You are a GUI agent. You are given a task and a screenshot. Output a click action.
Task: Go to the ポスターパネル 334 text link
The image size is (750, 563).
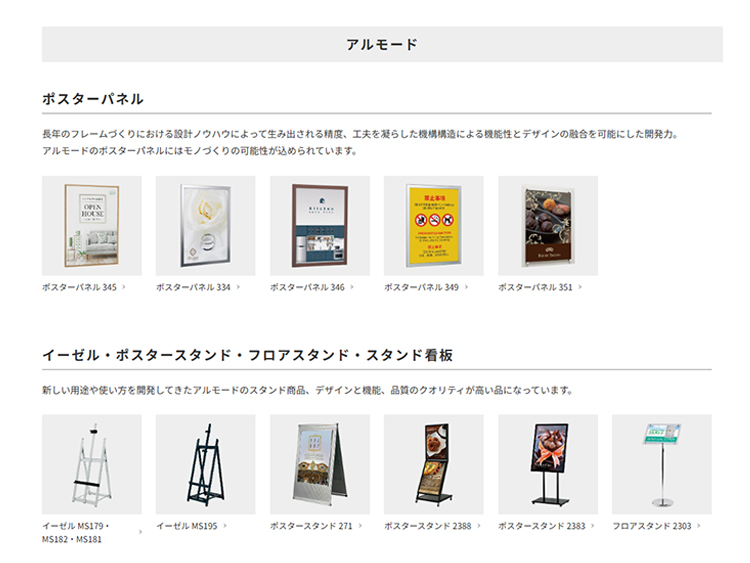point(193,288)
